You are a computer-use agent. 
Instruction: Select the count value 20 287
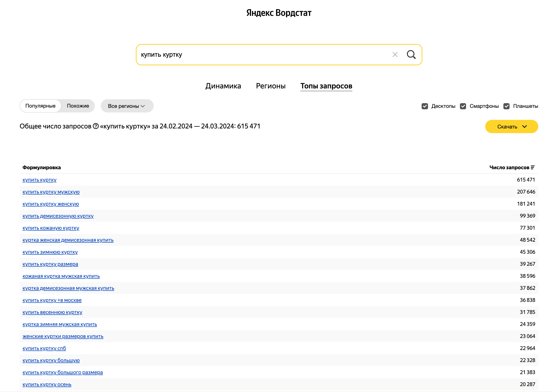[x=527, y=384]
